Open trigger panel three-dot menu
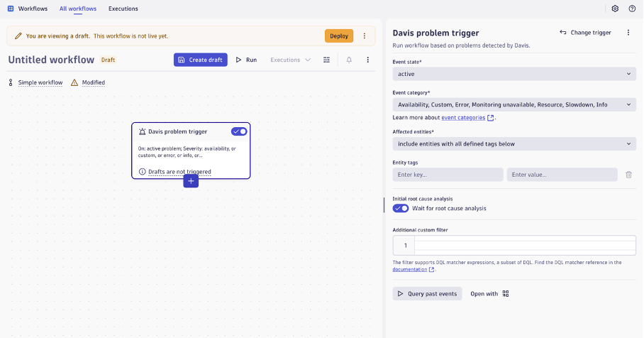The image size is (644, 338). tap(628, 33)
